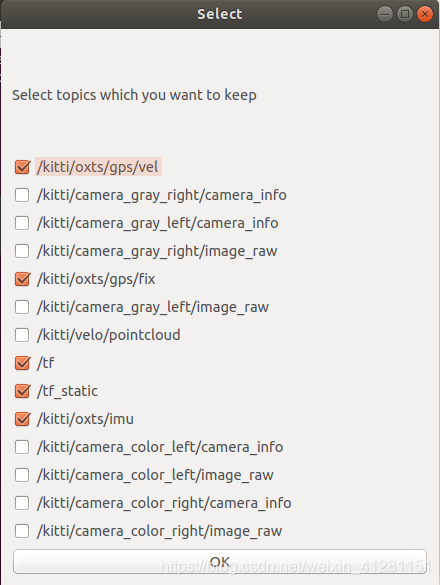440x585 pixels.
Task: Enable /kitti/camera_color_right/camera_info topic
Action: pos(22,503)
